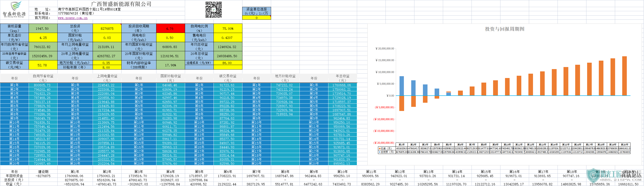The height and width of the screenshot is (186, 644).
Task: Select the installed capacity cell 1947.50
Action: [x=43, y=28]
